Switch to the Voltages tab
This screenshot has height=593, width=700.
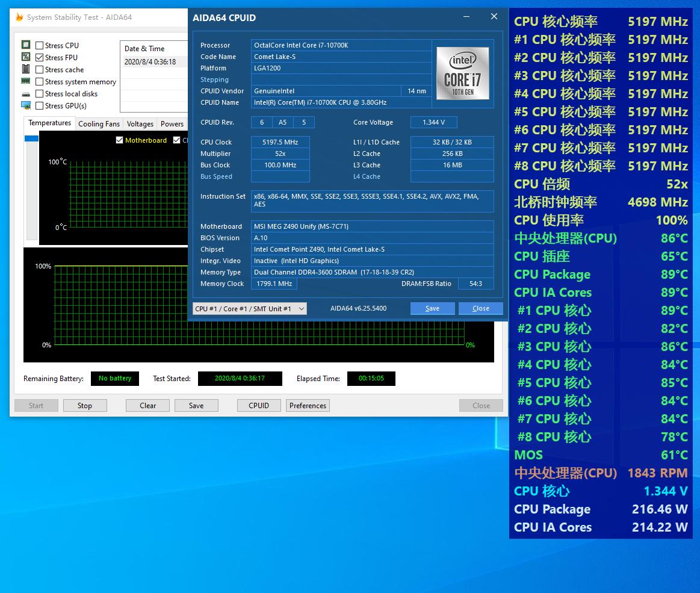[140, 123]
